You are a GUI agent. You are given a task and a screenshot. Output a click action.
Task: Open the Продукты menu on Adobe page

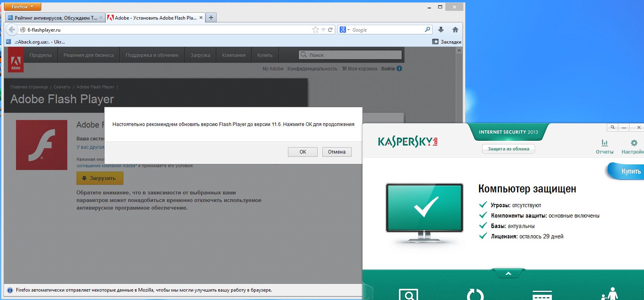(40, 55)
